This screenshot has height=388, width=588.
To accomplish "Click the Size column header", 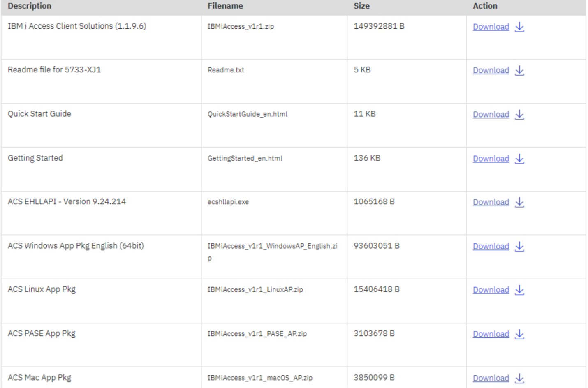I will 361,6.
